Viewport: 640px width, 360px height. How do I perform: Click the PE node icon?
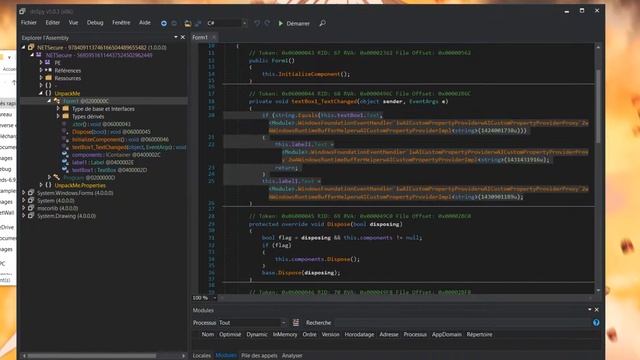tap(48, 62)
